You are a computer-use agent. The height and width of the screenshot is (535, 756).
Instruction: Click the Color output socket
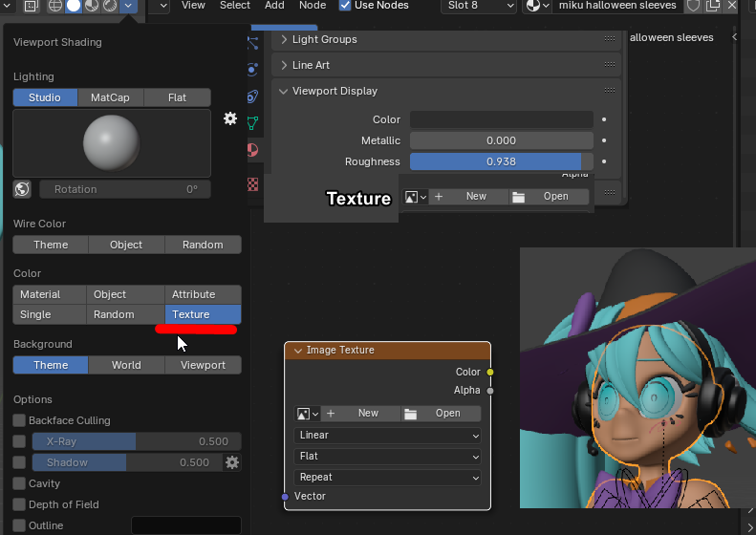pyautogui.click(x=490, y=372)
